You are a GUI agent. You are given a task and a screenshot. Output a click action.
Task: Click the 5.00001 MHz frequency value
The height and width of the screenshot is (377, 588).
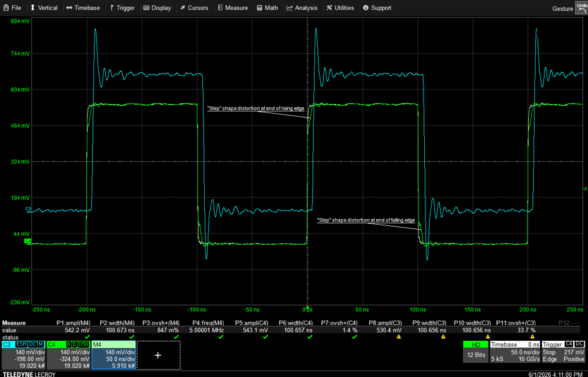coord(208,330)
